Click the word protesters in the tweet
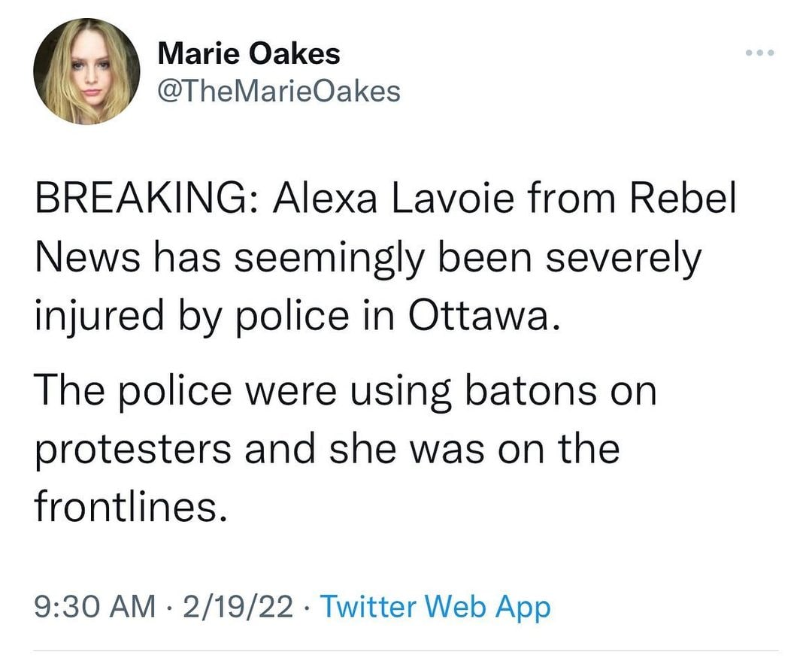 click(x=132, y=450)
